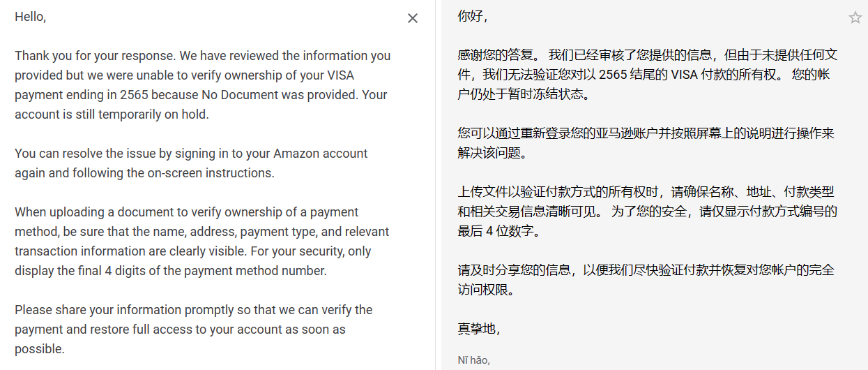Click the translated paragraph beginning "请及时分享"
The image size is (868, 370).
click(x=646, y=280)
